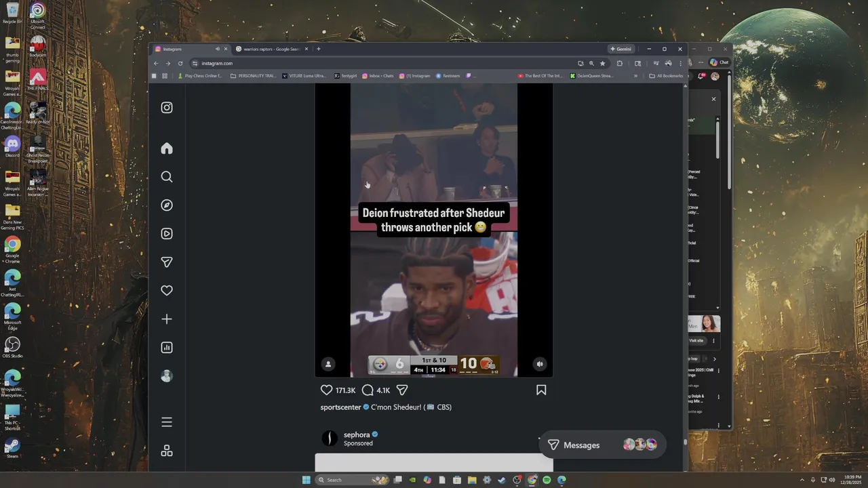
Task: Open comments on the sportscenter post
Action: (x=368, y=390)
